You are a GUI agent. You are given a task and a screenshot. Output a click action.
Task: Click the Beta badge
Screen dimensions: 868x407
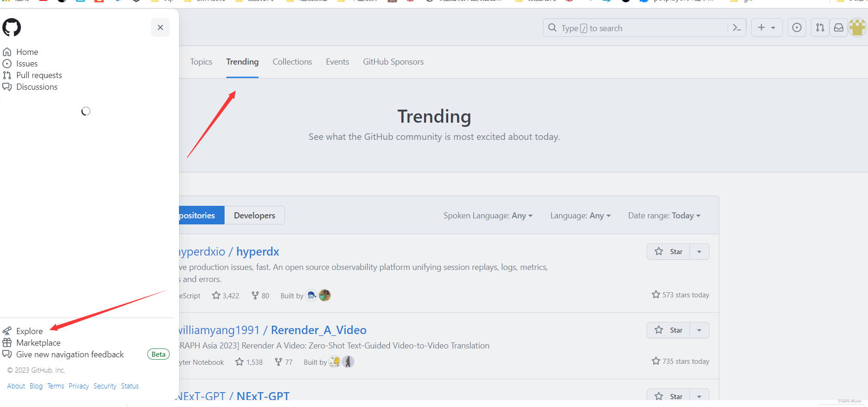click(x=159, y=354)
